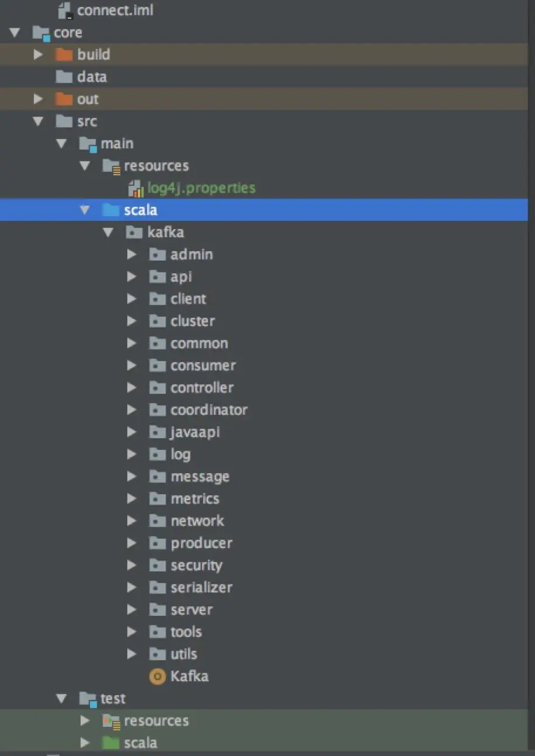
Task: Expand the build folder arrow
Action: (x=38, y=54)
